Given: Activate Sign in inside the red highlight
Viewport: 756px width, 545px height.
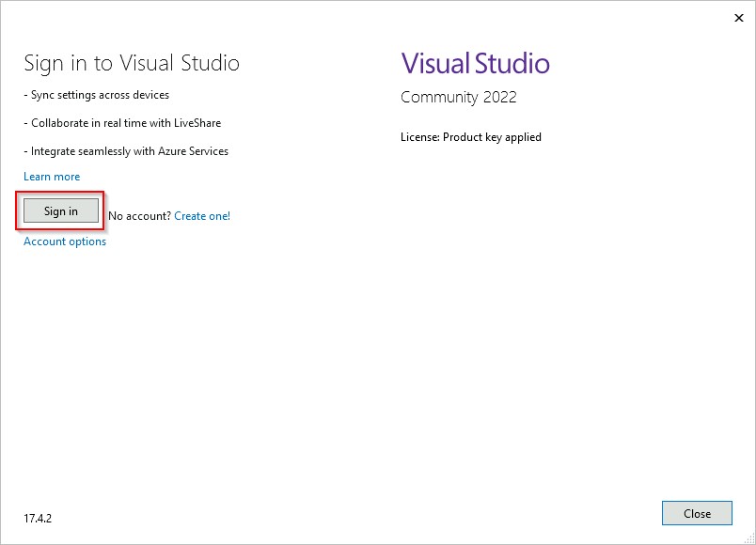Looking at the screenshot, I should (x=59, y=210).
